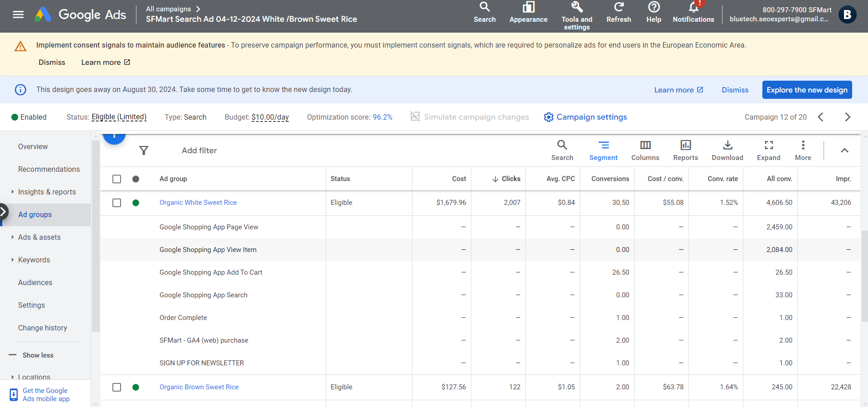
Task: Dismiss the new design notice
Action: pyautogui.click(x=735, y=90)
